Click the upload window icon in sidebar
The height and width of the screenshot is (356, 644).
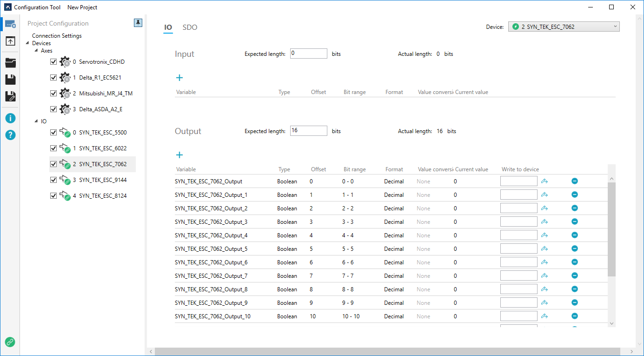click(10, 41)
